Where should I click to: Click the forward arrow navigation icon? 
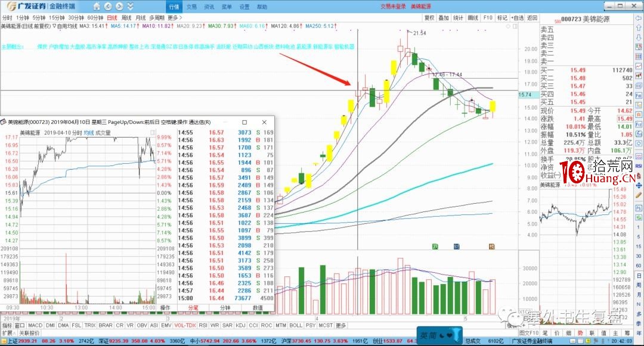[119, 6]
